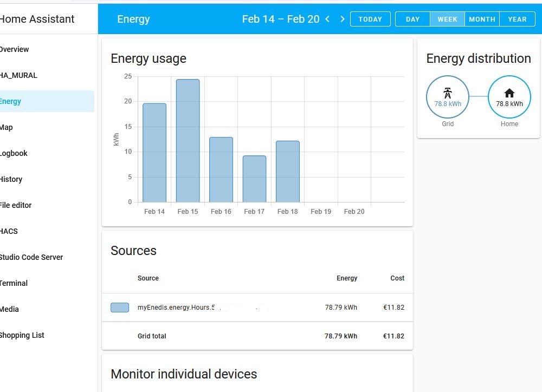Open the Map sidebar item
Image resolution: width=542 pixels, height=392 pixels.
coord(7,127)
